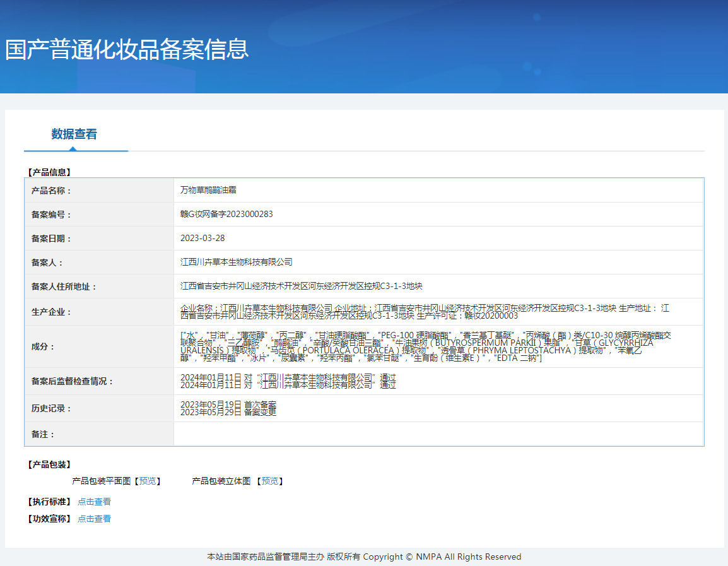728x566 pixels.
Task: Open the 数据查看 tab
Action: [74, 134]
